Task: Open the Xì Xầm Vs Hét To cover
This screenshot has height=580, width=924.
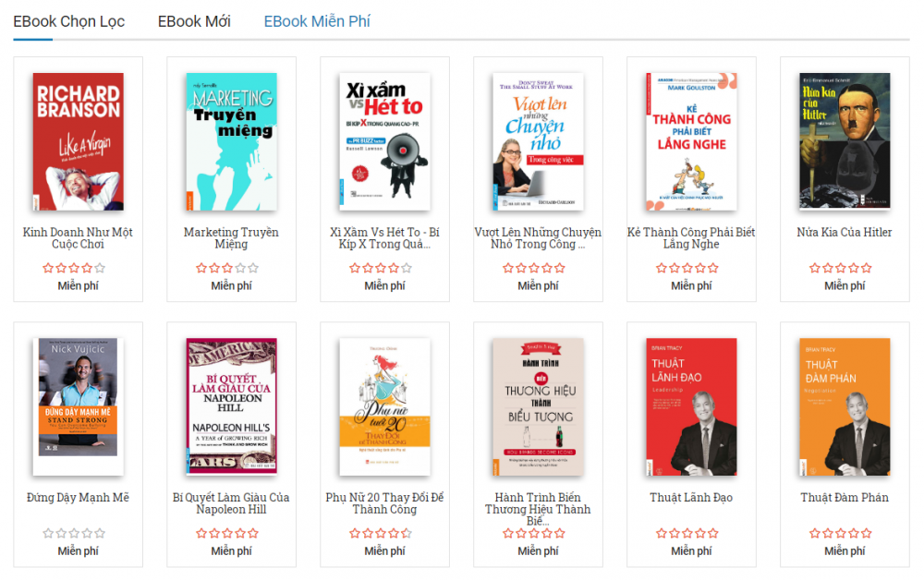Action: pyautogui.click(x=384, y=141)
